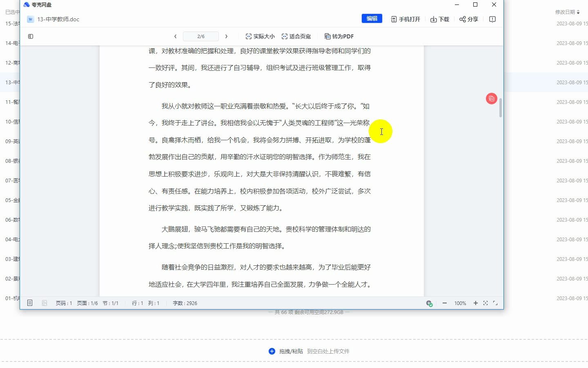Select the second view mode icon in status bar
588x368 pixels.
click(x=45, y=303)
